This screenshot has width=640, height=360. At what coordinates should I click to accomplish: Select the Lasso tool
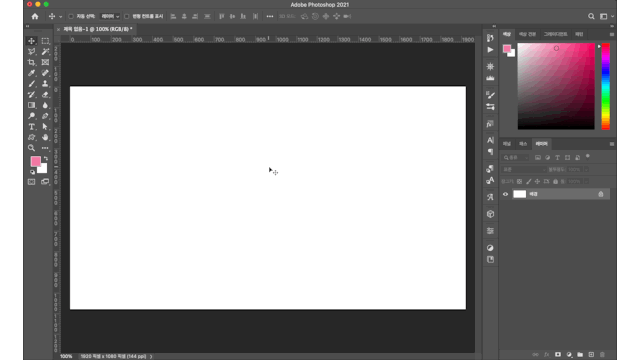click(x=31, y=51)
